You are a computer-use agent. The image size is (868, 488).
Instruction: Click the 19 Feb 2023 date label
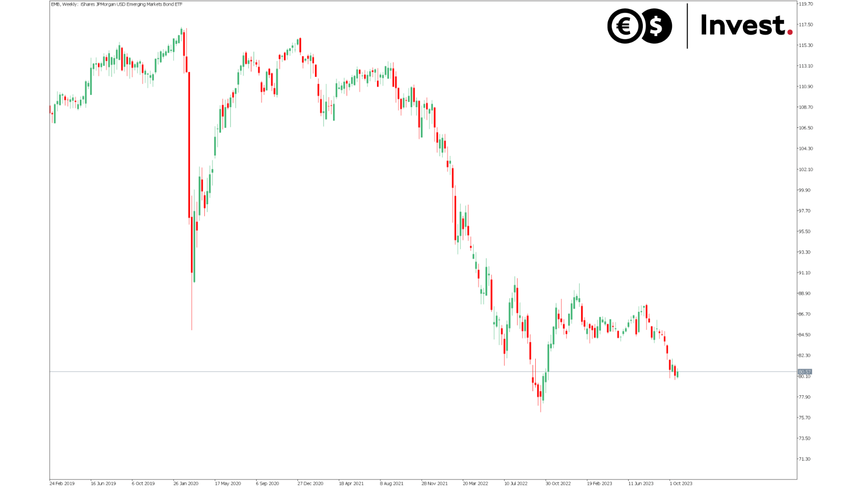click(599, 483)
